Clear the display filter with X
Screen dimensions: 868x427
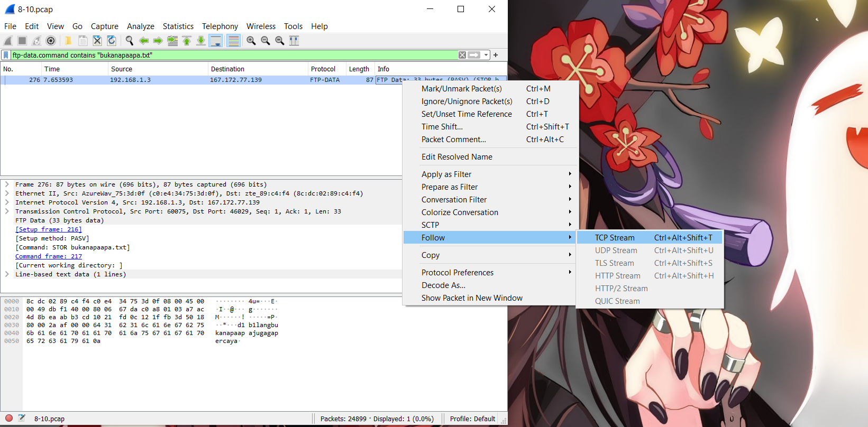462,55
